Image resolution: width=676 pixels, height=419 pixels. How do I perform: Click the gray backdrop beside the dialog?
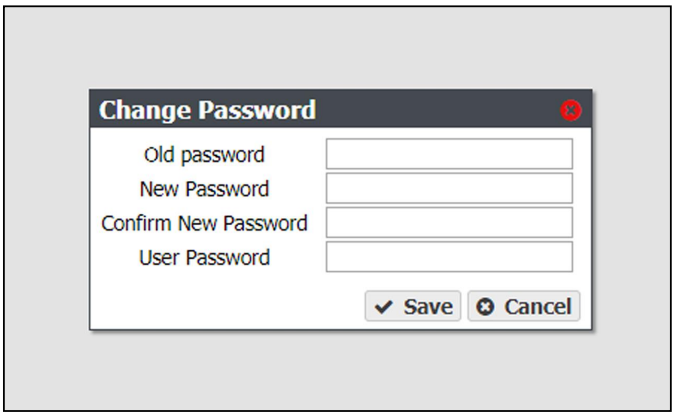(x=47, y=207)
